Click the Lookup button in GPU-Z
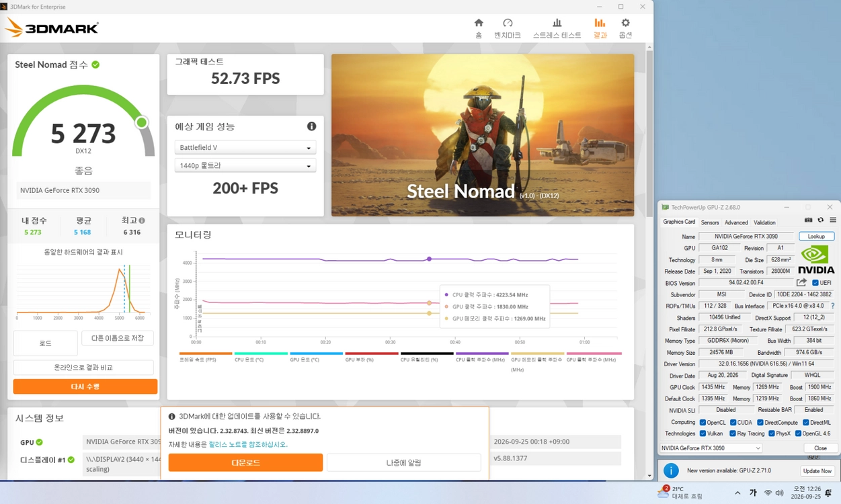Viewport: 841px width, 504px height. (x=816, y=237)
